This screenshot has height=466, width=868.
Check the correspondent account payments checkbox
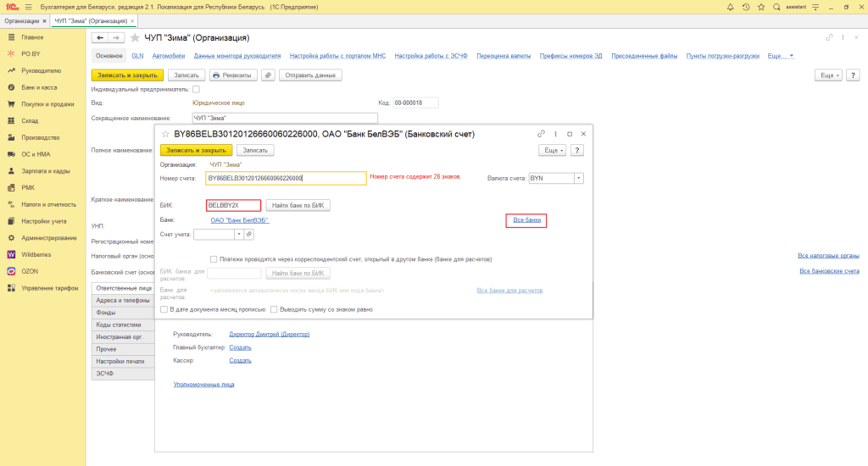(214, 258)
